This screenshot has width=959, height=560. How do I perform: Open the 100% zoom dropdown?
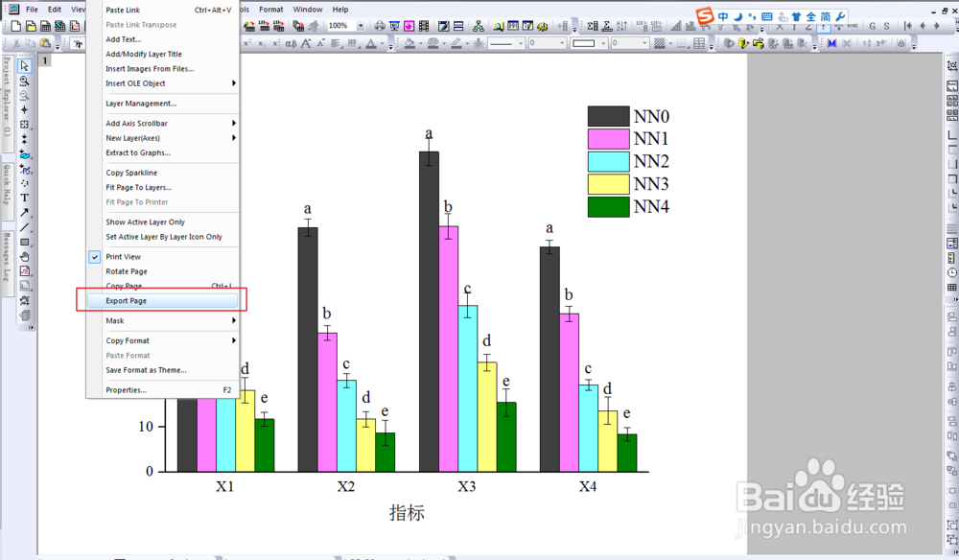tap(361, 26)
